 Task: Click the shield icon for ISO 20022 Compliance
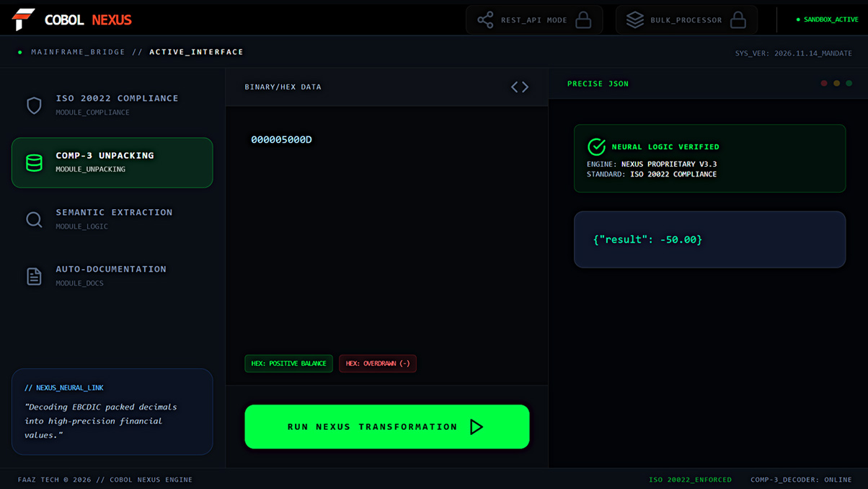click(x=34, y=105)
